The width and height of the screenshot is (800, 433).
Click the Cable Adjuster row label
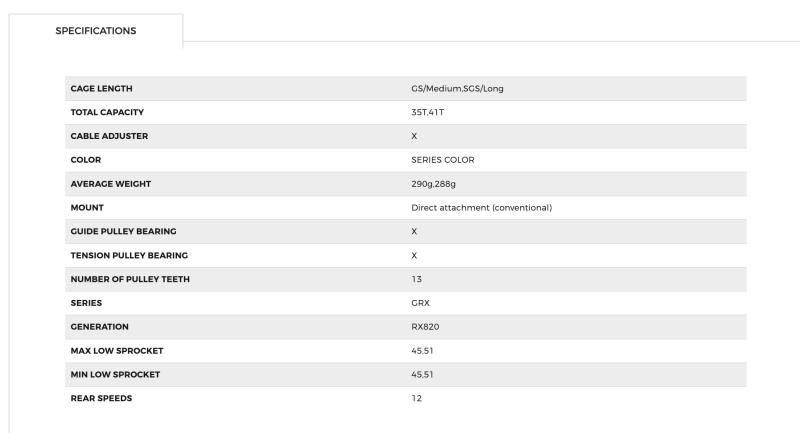(x=109, y=136)
